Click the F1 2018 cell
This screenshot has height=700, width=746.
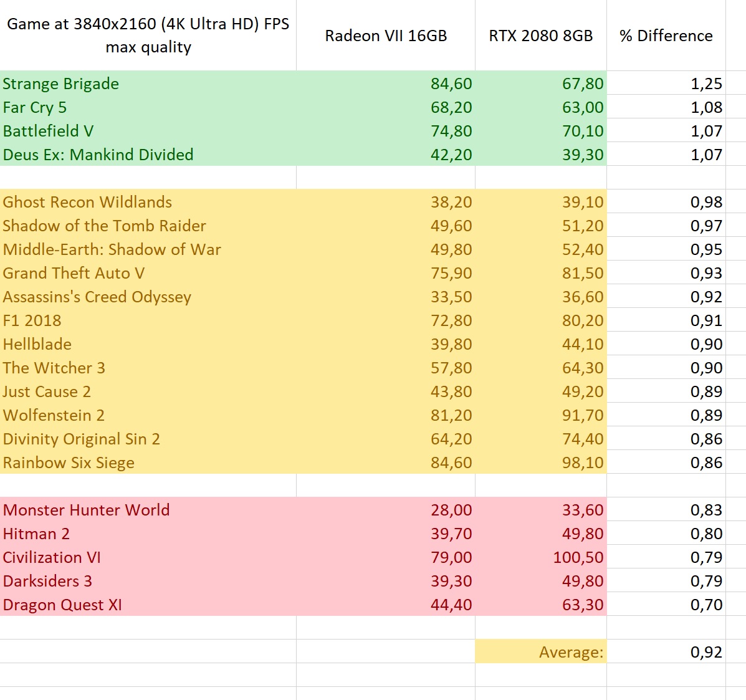(148, 320)
